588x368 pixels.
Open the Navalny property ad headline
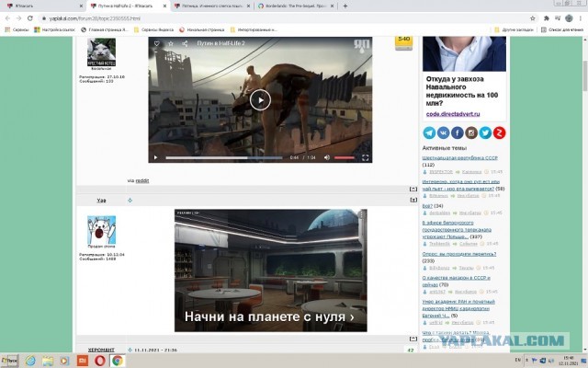pyautogui.click(x=462, y=91)
